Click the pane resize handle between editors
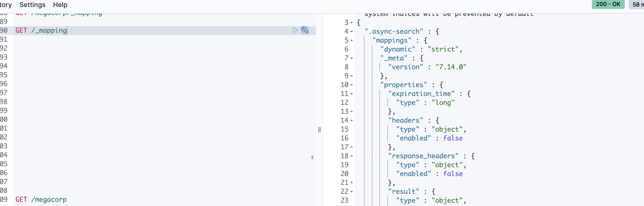 (x=319, y=129)
